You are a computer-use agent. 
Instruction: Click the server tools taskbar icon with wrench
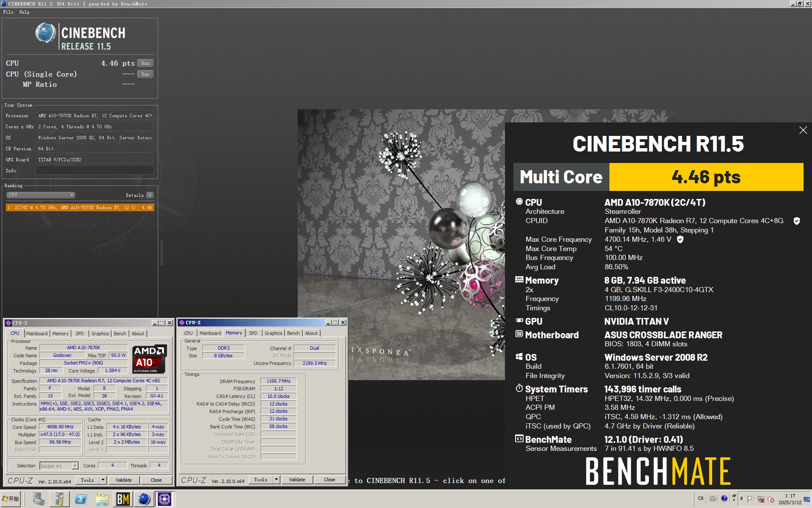60,499
